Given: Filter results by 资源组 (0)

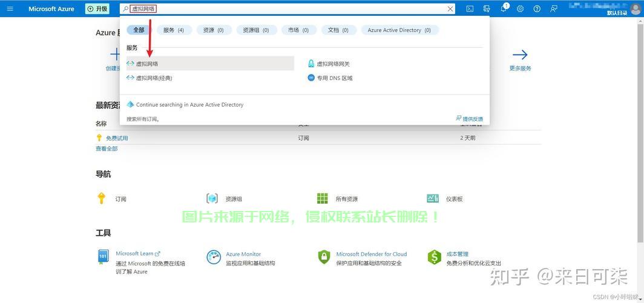Looking at the screenshot, I should (256, 30).
